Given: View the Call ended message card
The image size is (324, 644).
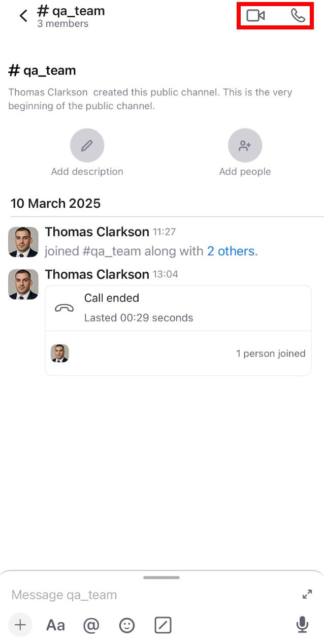Looking at the screenshot, I should (178, 307).
